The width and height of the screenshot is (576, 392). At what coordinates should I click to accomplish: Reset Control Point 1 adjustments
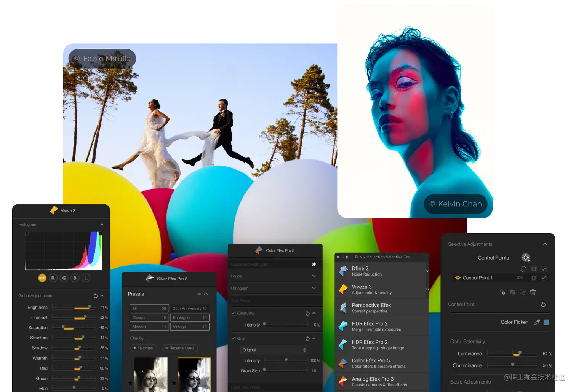click(543, 304)
